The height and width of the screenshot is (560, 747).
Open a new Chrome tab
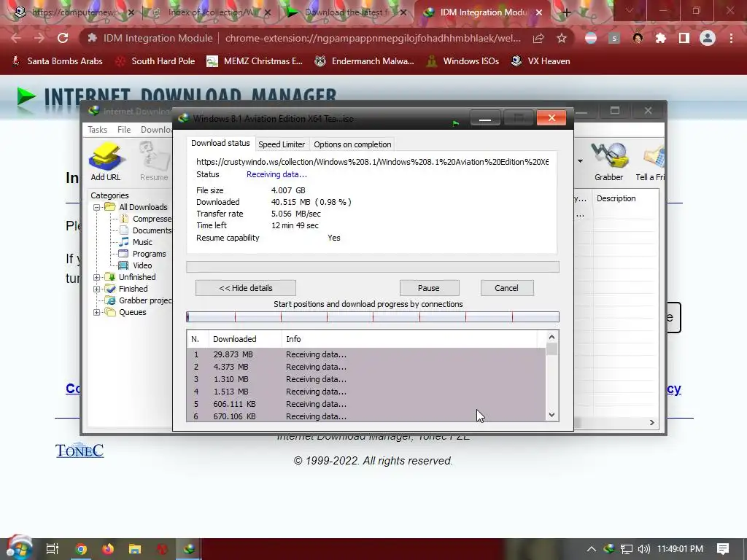566,13
